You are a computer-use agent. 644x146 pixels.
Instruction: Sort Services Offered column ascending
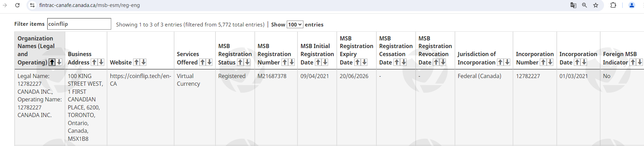pyautogui.click(x=203, y=62)
